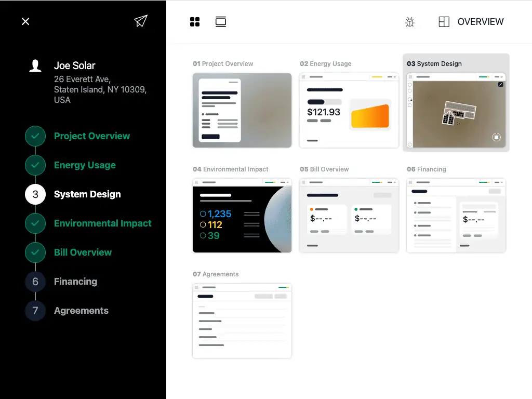Open the bug report icon
The height and width of the screenshot is (399, 532).
pos(410,22)
